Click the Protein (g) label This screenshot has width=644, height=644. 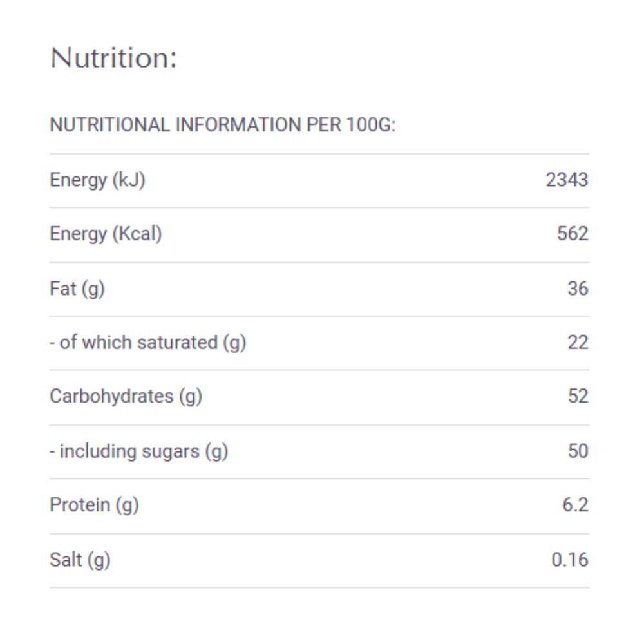point(94,505)
